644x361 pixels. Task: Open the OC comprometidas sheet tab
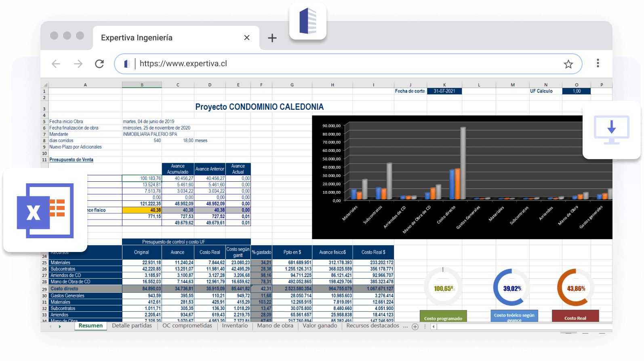(x=187, y=326)
